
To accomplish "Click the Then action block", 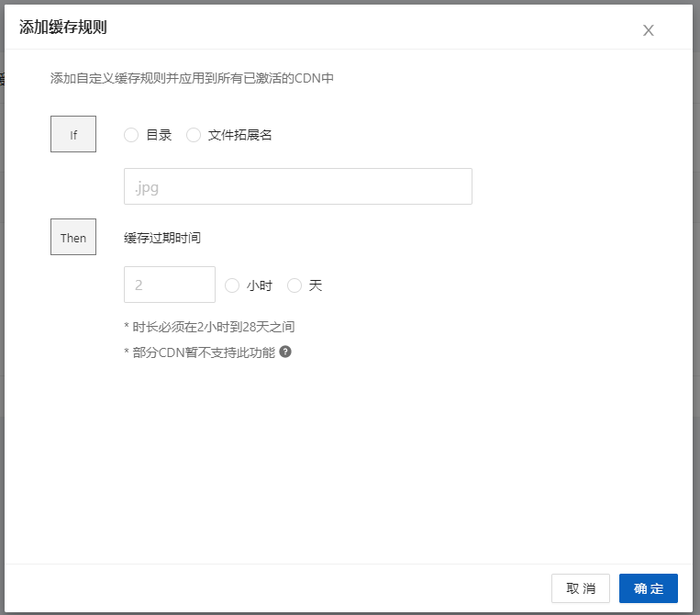I will point(73,238).
